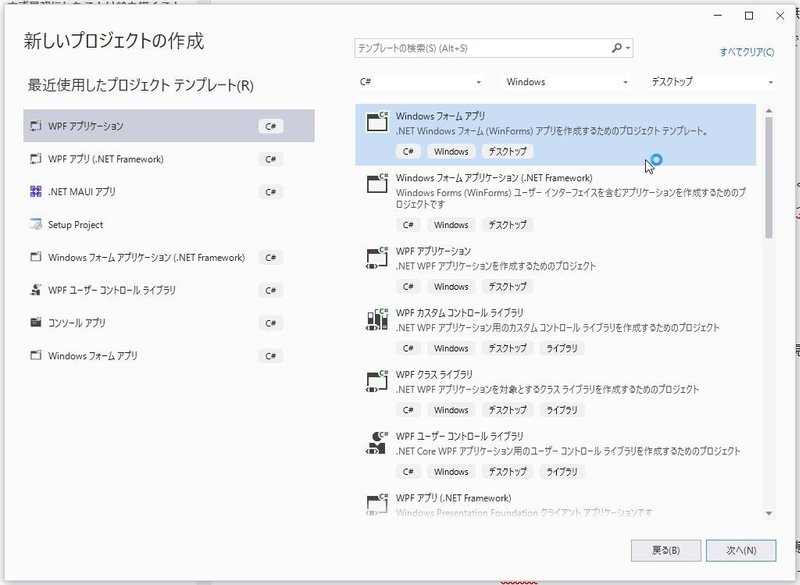
Task: Click ライブラリ tag under WPF クラス ライブラリ
Action: pos(562,410)
